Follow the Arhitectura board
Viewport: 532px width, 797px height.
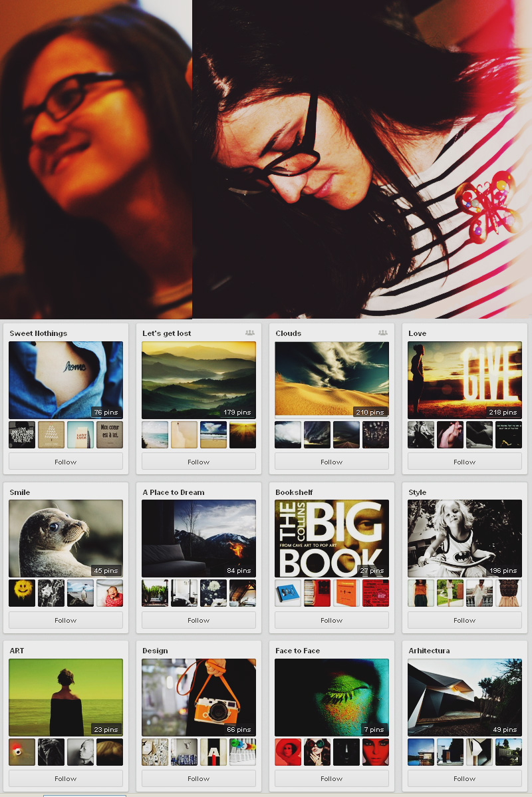(x=464, y=778)
